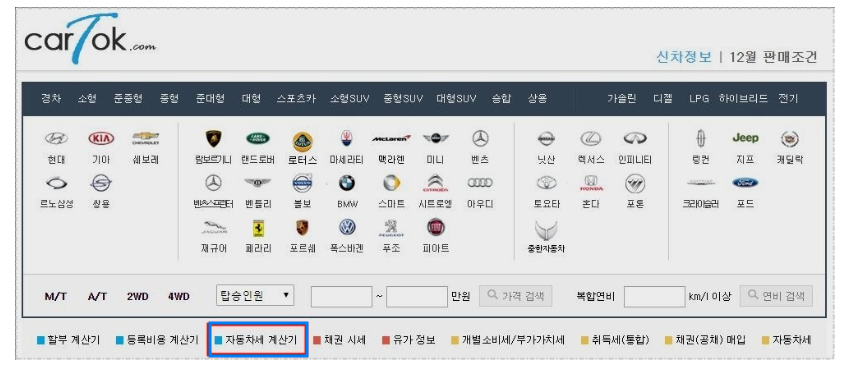Select the Lotus (로터스) logo
845x374 pixels.
pos(302,142)
